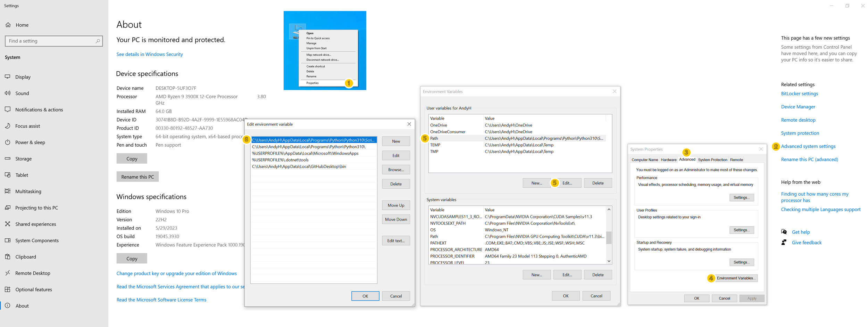Switch to the Hardware tab

pyautogui.click(x=668, y=160)
